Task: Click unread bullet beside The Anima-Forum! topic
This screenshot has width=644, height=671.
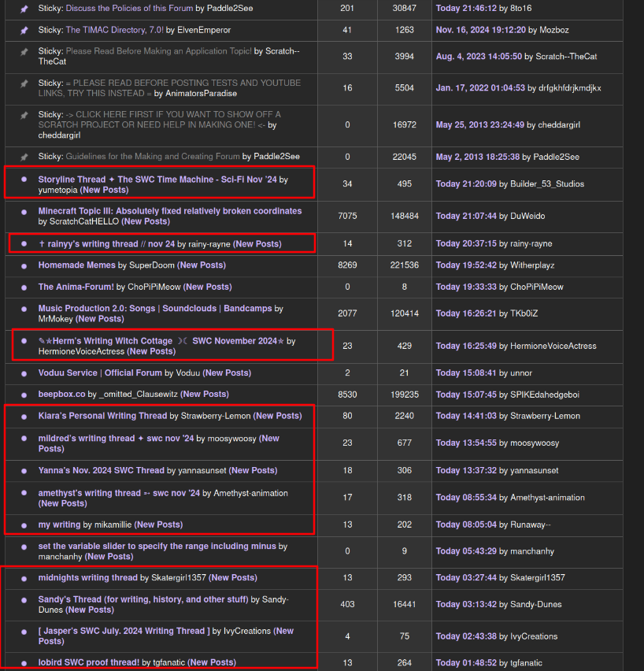Action: [x=24, y=287]
